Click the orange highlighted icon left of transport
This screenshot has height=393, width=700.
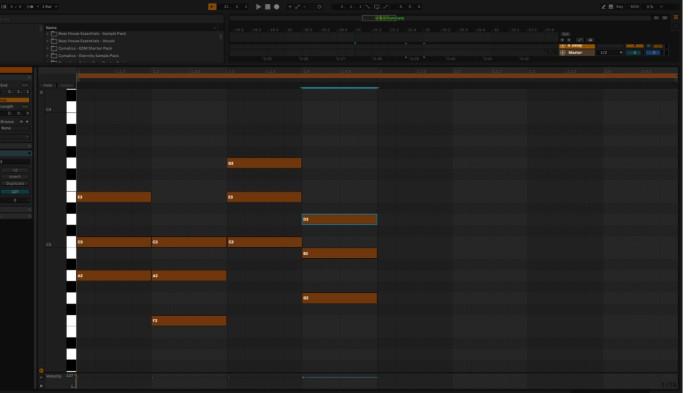[212, 7]
